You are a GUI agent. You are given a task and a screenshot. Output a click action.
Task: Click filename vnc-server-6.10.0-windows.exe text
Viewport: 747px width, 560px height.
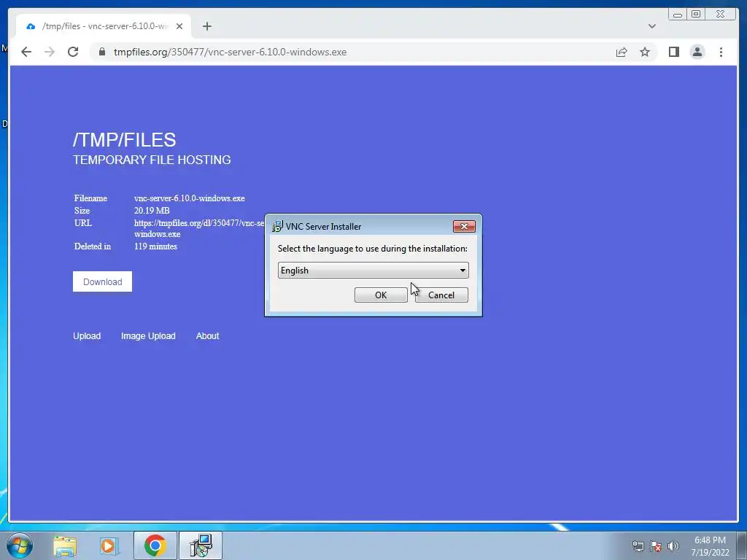[x=189, y=198]
